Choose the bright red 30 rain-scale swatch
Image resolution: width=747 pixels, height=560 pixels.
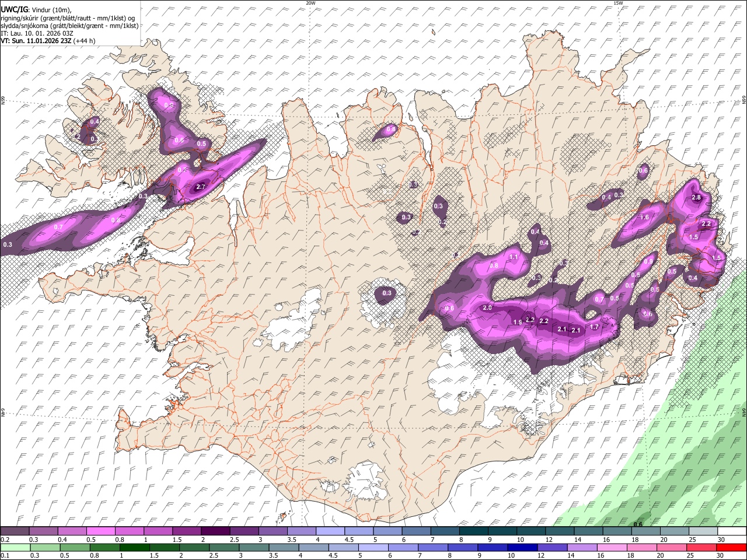click(732, 547)
